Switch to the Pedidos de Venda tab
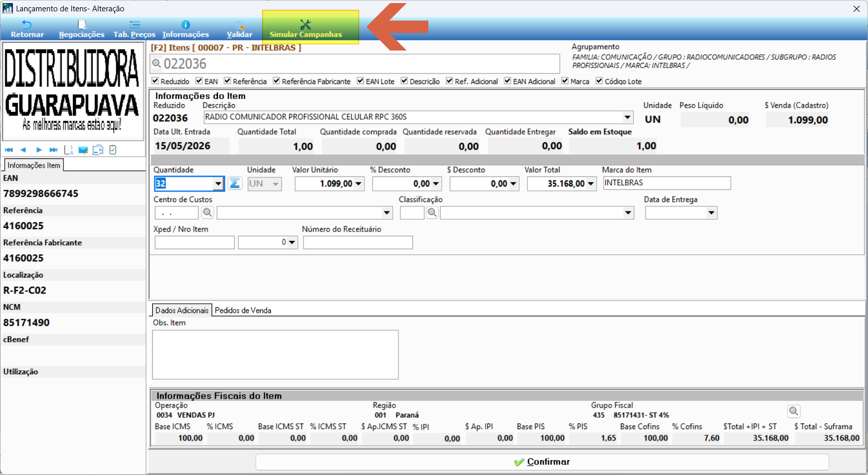868x475 pixels. tap(243, 310)
